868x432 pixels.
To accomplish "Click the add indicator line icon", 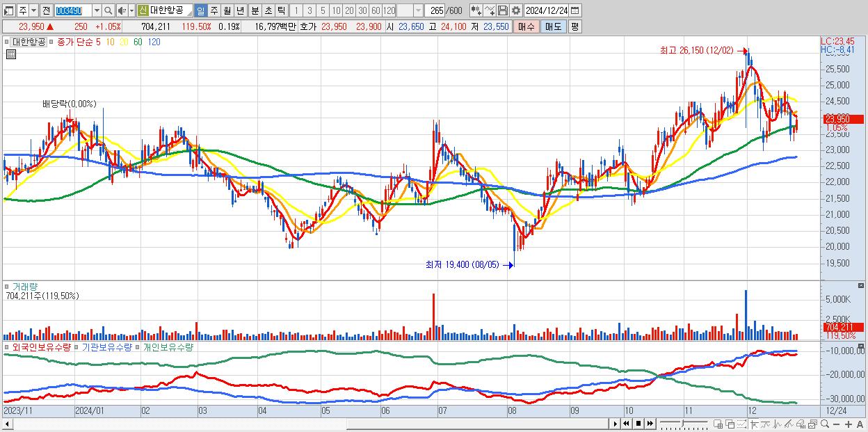I will 490,11.
